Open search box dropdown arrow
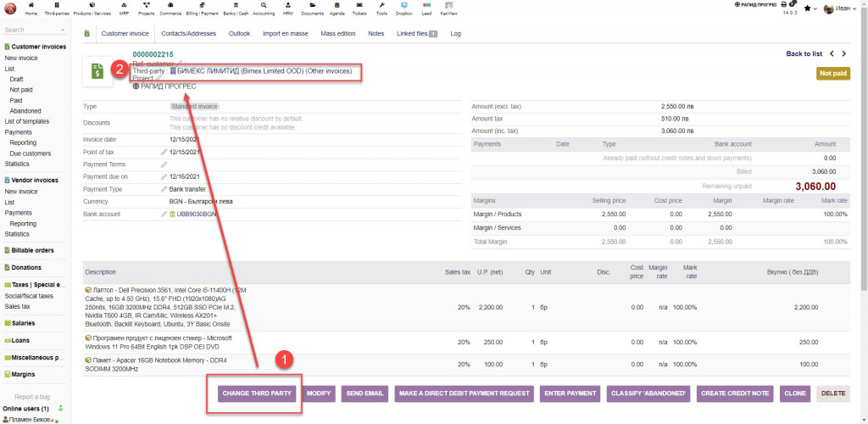 coord(63,30)
